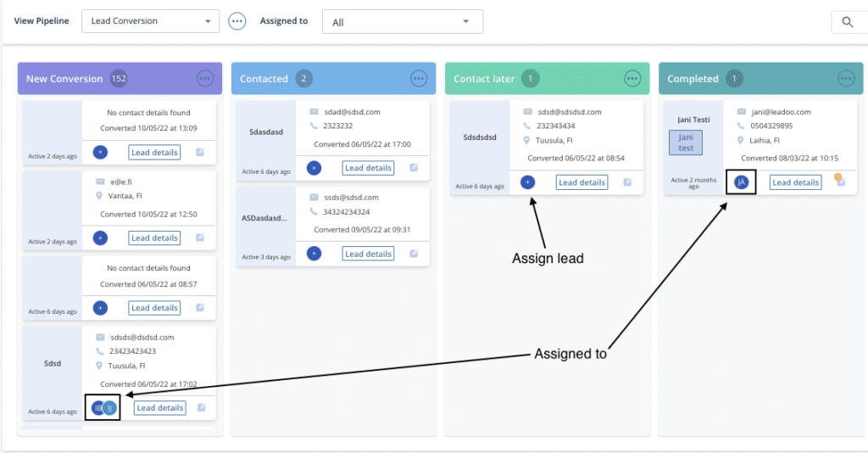The width and height of the screenshot is (868, 453).
Task: Open Contact later column options menu
Action: pos(632,78)
